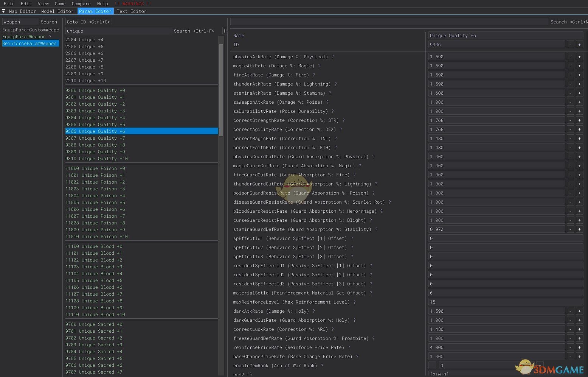The width and height of the screenshot is (588, 377).
Task: Increase staminaGuardDefRate with the plus button
Action: 579,229
